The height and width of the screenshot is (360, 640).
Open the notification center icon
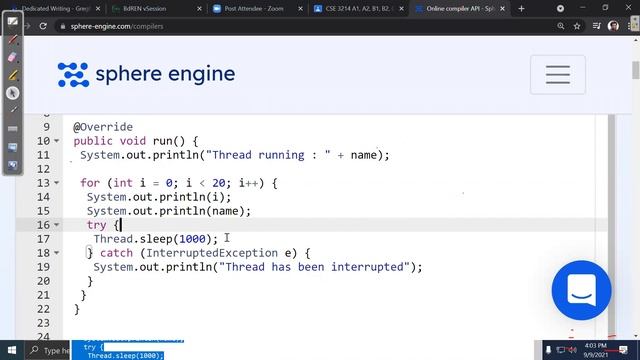pyautogui.click(x=623, y=350)
